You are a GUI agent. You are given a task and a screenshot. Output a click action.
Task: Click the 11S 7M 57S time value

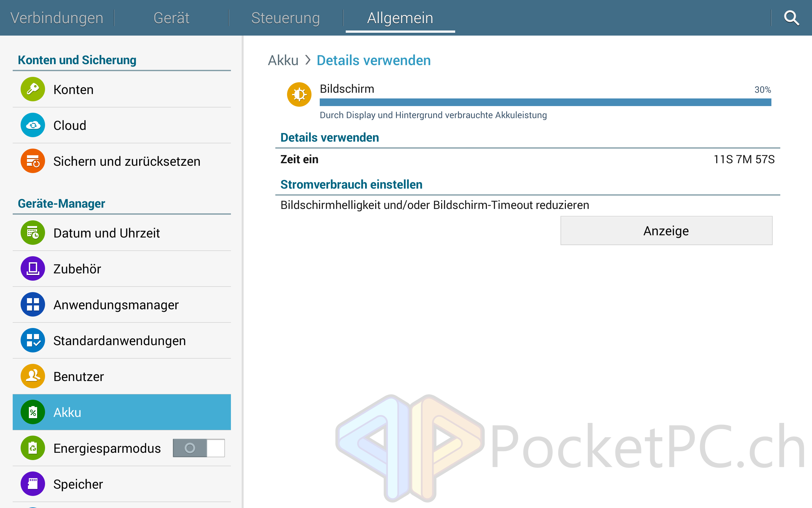pos(744,159)
